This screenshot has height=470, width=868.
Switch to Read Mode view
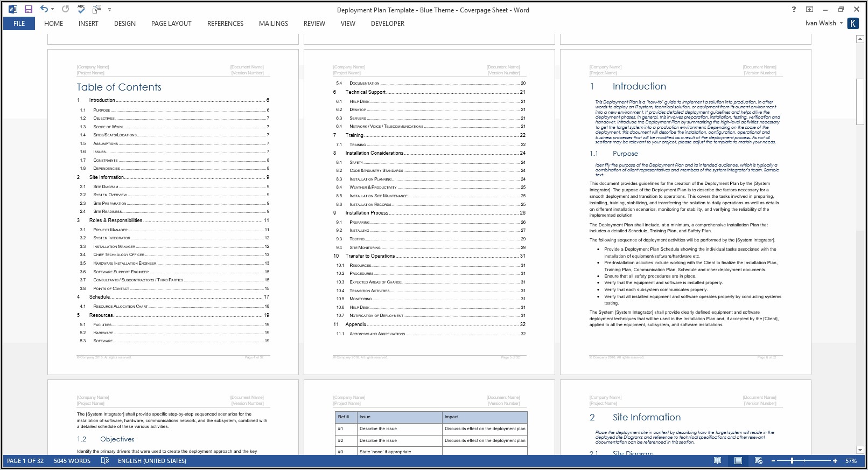(717, 461)
